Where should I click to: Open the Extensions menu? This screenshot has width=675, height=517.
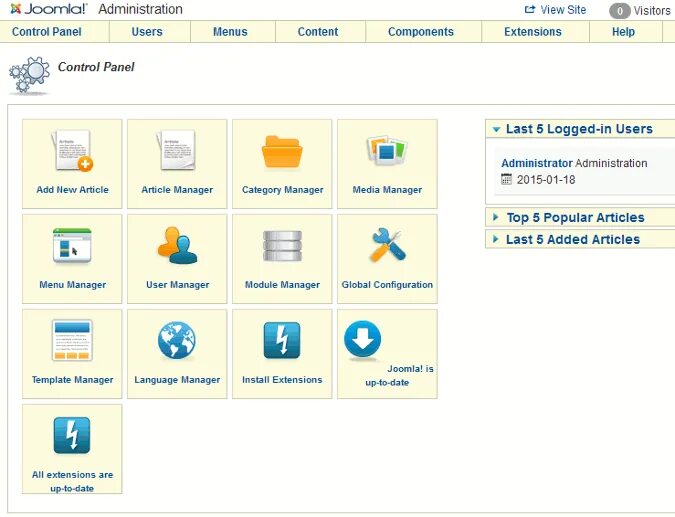click(x=533, y=32)
